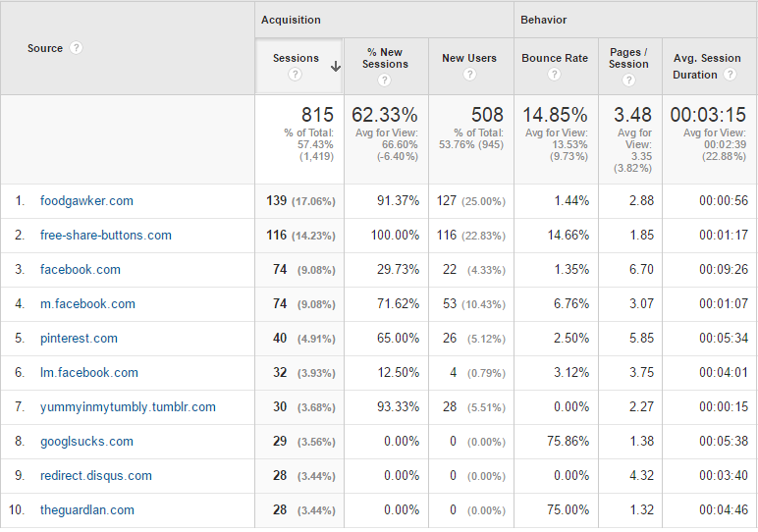
Task: Click yummyinmytumbly.tumblr.com 93.33% new sessions
Action: (398, 406)
